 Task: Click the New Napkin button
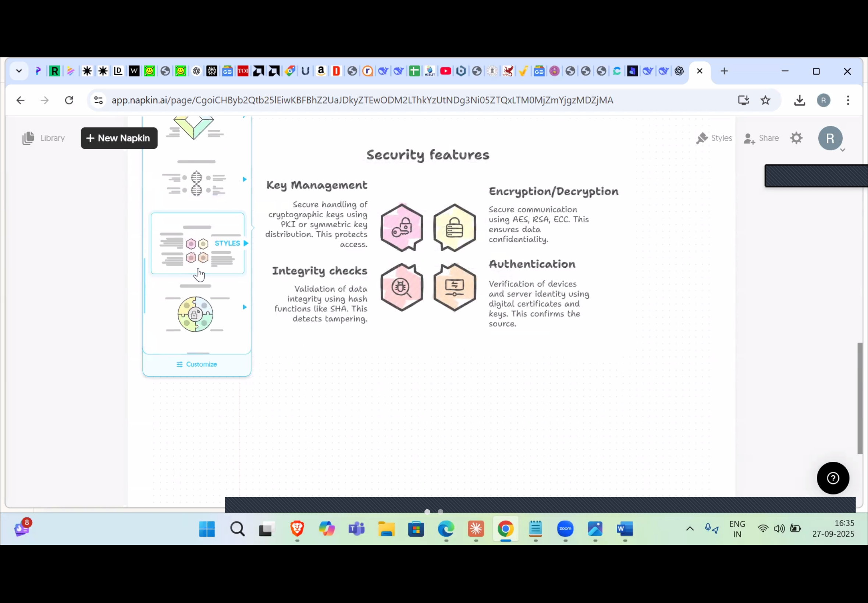click(x=119, y=138)
